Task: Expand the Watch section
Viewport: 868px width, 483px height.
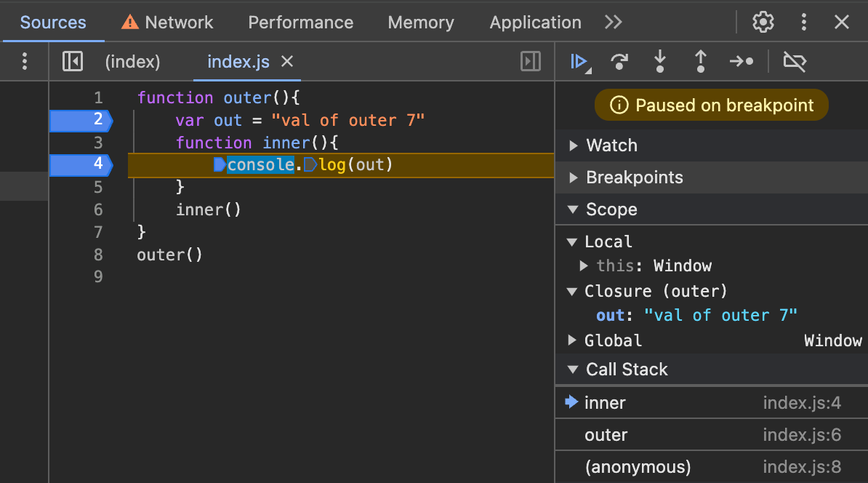Action: tap(574, 145)
